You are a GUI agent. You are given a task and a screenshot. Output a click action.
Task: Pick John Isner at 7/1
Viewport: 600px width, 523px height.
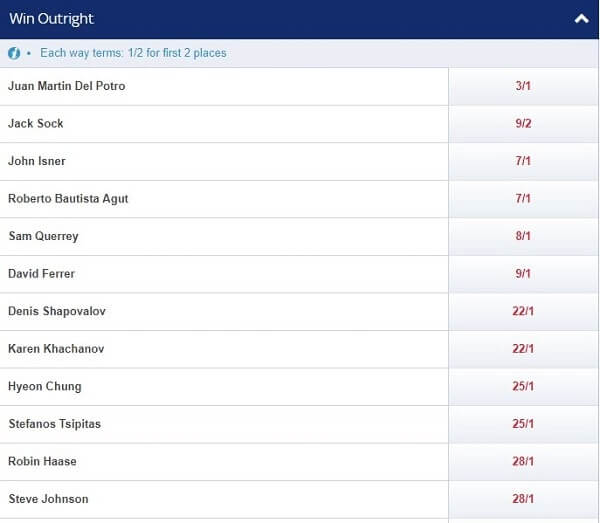[523, 161]
